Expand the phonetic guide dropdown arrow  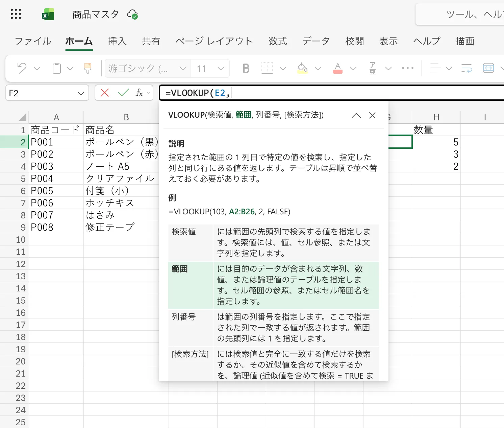click(x=388, y=69)
